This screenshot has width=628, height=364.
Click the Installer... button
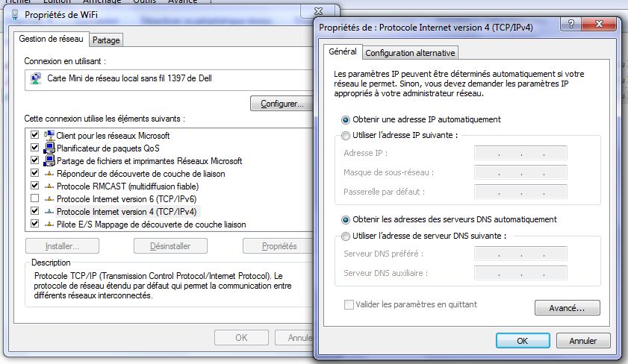pyautogui.click(x=62, y=246)
